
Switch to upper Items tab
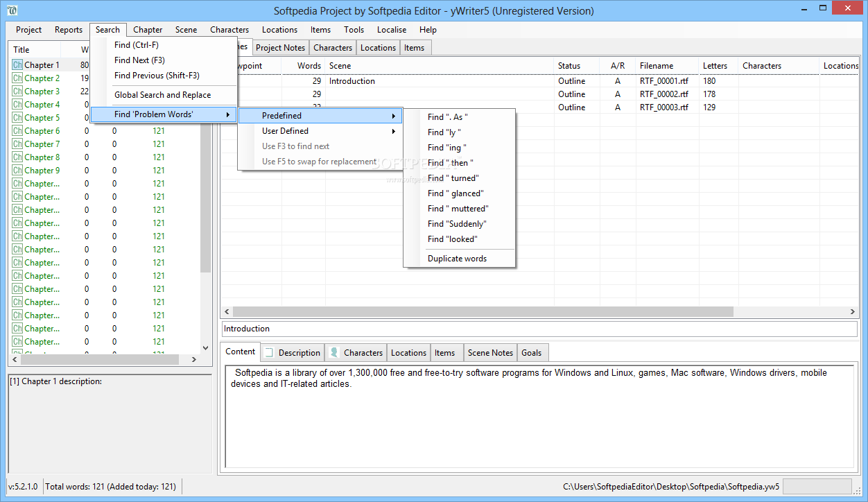(415, 48)
